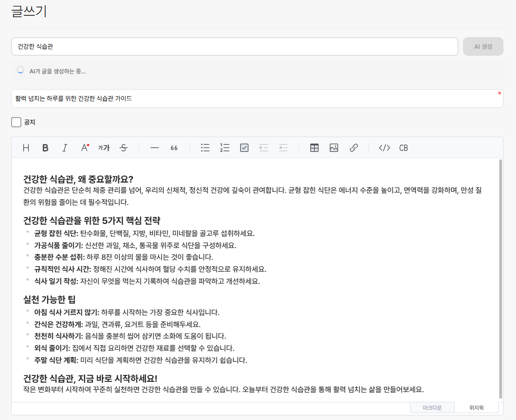Insert a blockquote

point(174,148)
